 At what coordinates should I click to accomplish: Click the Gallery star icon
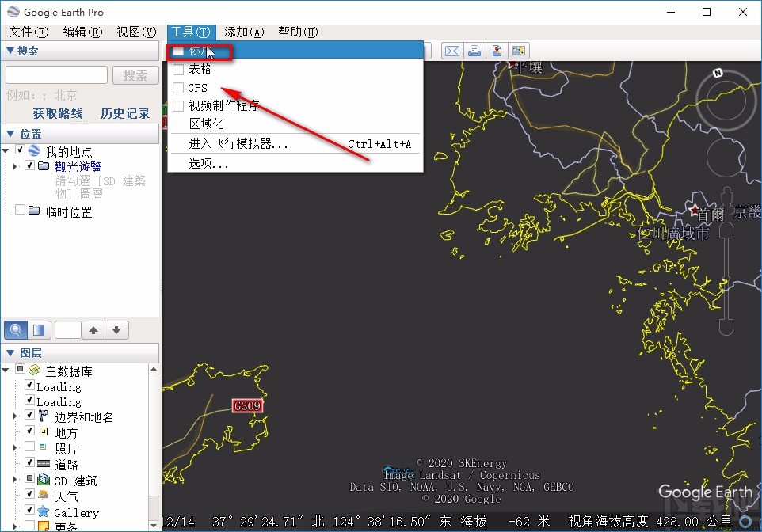tap(44, 511)
